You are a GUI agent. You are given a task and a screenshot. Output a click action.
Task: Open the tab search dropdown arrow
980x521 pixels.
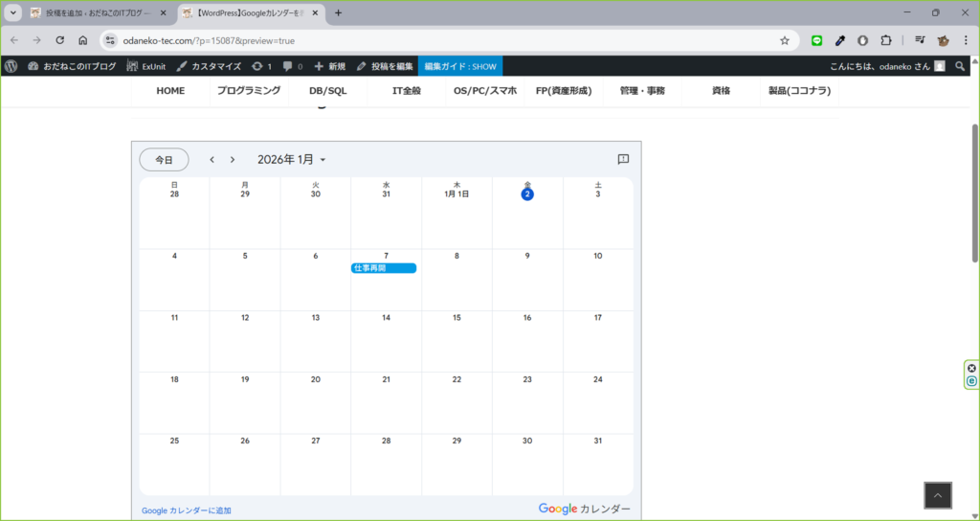click(x=13, y=12)
